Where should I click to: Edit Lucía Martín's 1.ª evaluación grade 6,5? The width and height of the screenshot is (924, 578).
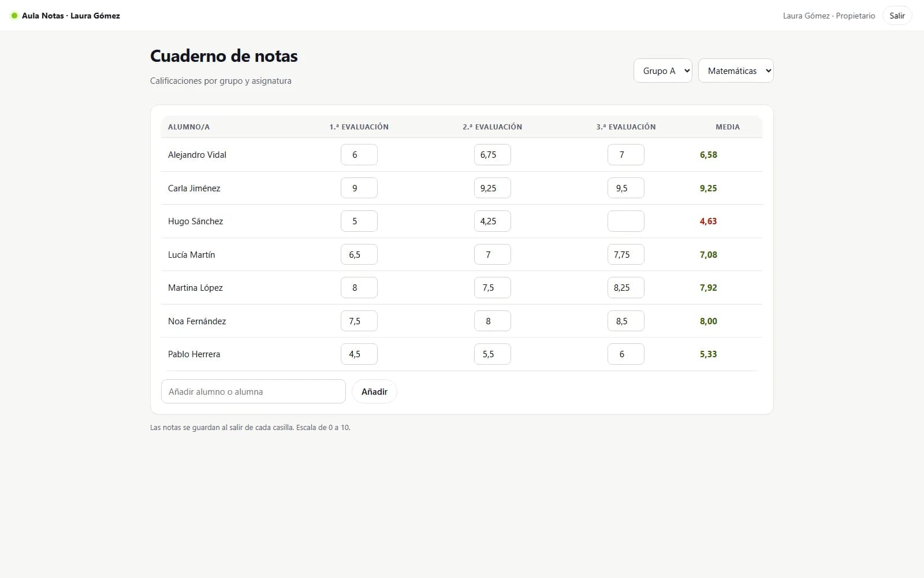pos(359,254)
